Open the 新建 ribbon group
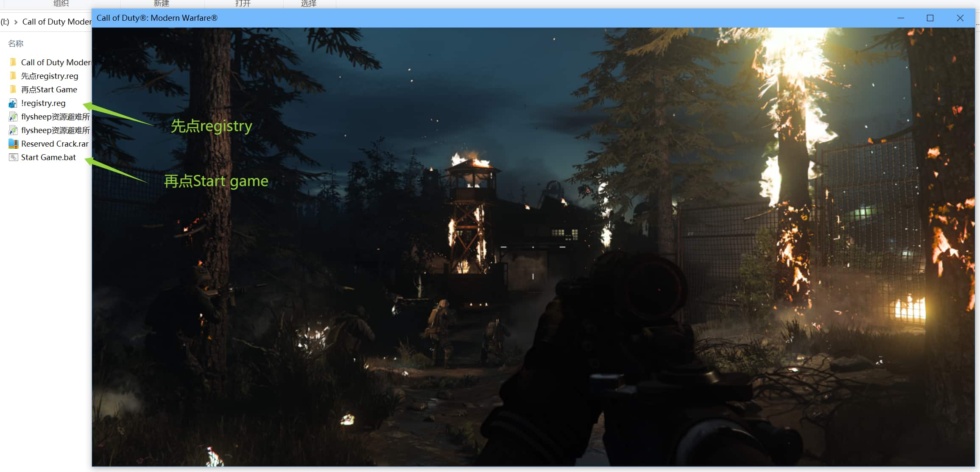Viewport: 980px width, 472px height. [x=162, y=3]
